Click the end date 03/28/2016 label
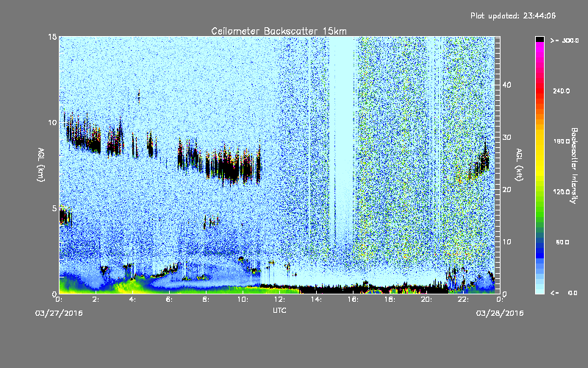This screenshot has width=588, height=368. tap(500, 314)
